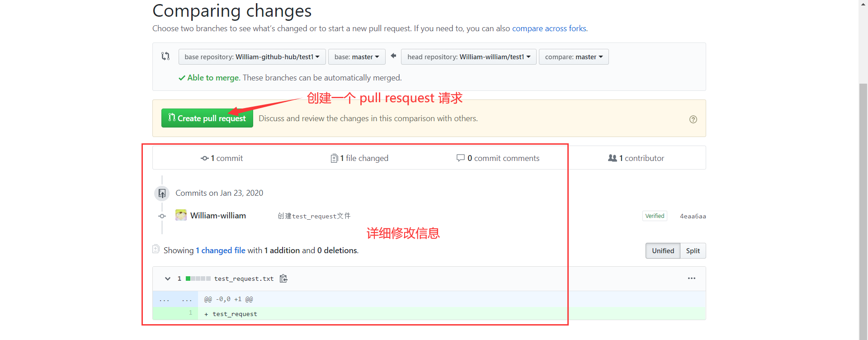Switch diff view to Unified

[x=663, y=251]
